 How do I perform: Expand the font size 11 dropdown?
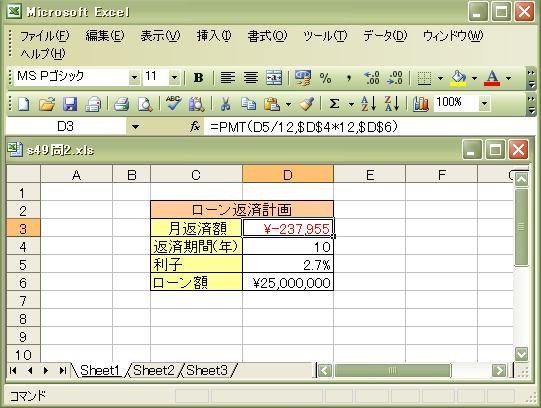pyautogui.click(x=175, y=78)
